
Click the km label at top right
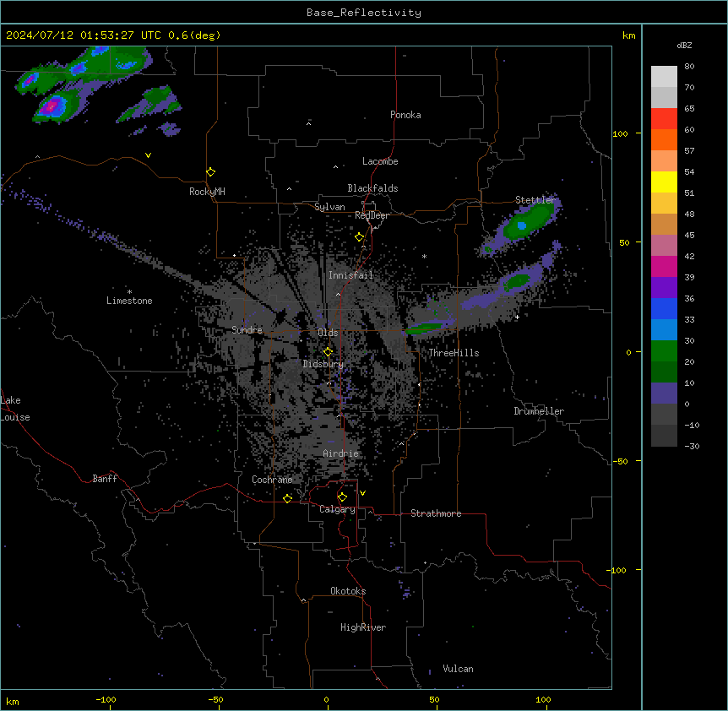628,35
